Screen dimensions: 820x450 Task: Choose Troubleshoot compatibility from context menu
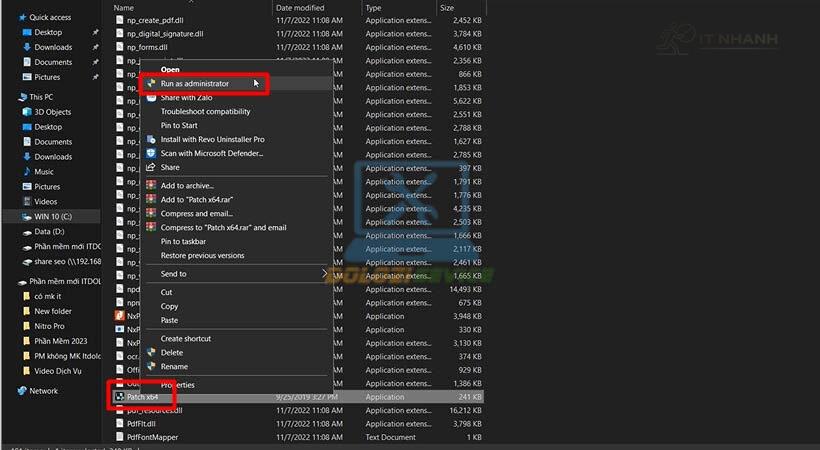coord(205,112)
